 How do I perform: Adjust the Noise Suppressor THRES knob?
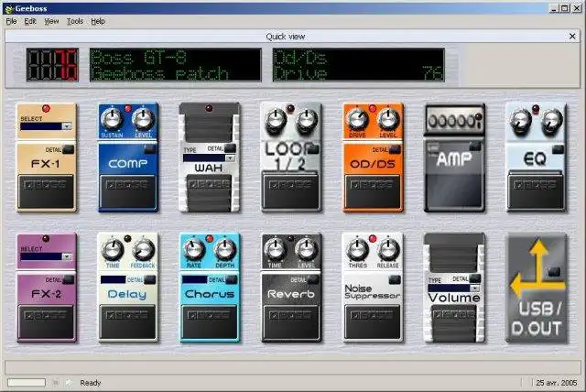[358, 250]
